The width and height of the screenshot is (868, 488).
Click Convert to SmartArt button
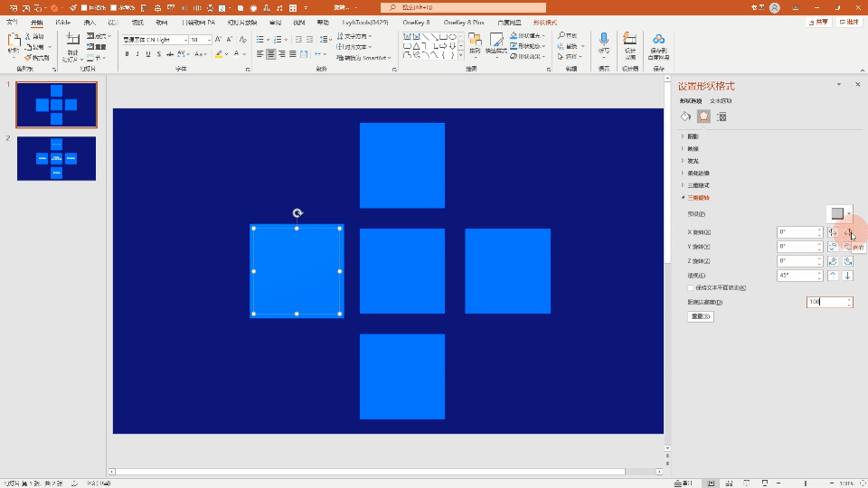click(363, 58)
